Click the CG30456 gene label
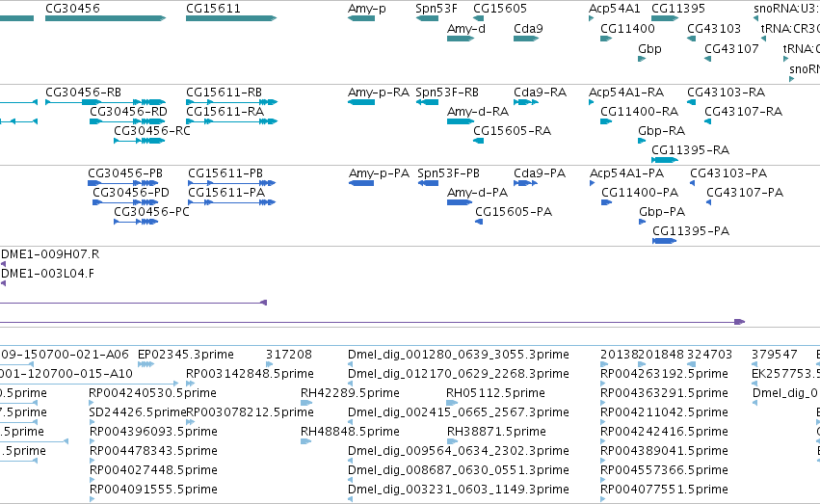Screen dimensions: 820x504 [x=72, y=9]
